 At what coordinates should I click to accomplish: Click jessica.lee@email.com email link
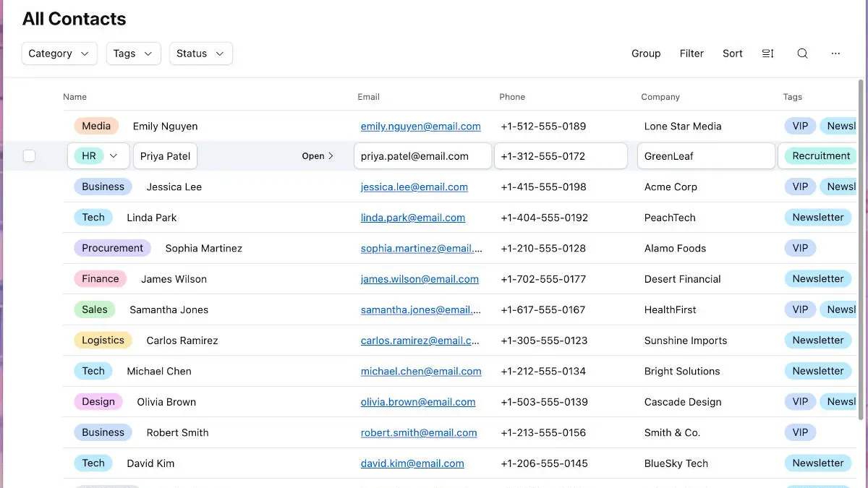pos(414,187)
